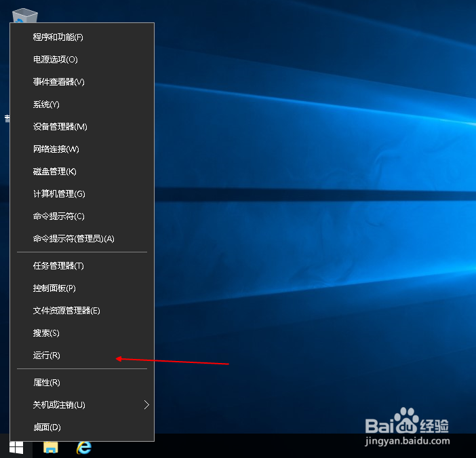Select the 关机或注销(U) menu entry
The image size is (476, 458).
click(x=82, y=405)
